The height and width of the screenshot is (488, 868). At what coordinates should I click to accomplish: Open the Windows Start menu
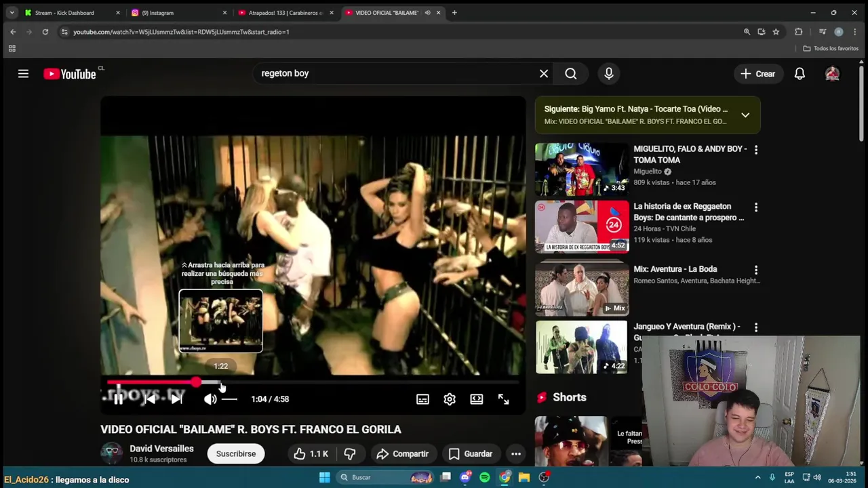pos(325,477)
